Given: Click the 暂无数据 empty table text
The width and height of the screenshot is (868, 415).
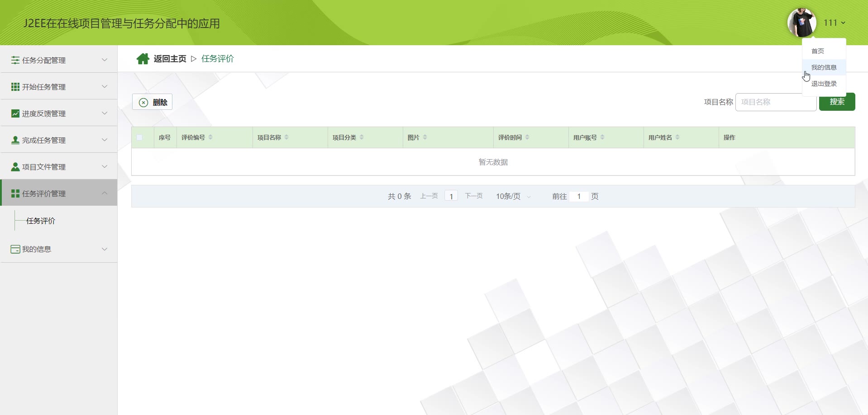Looking at the screenshot, I should [493, 162].
